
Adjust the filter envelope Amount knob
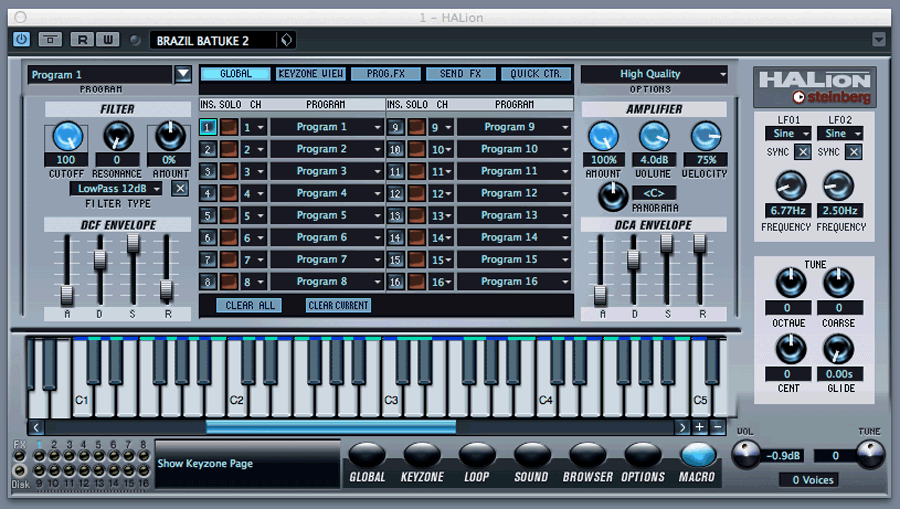(170, 136)
